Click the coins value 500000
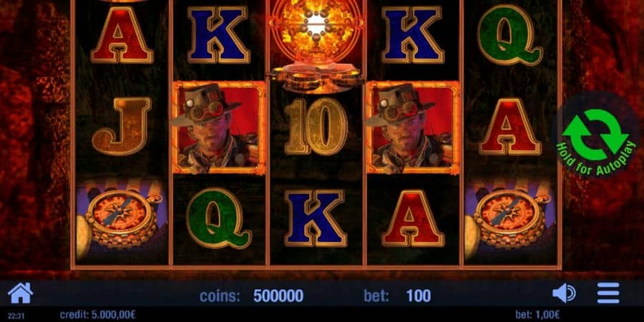The width and height of the screenshot is (644, 322). [x=278, y=296]
